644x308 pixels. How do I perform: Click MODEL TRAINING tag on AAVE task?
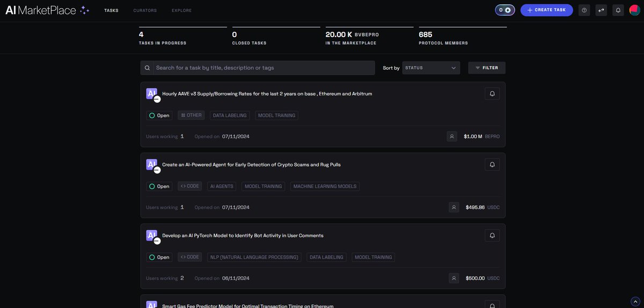pyautogui.click(x=276, y=115)
